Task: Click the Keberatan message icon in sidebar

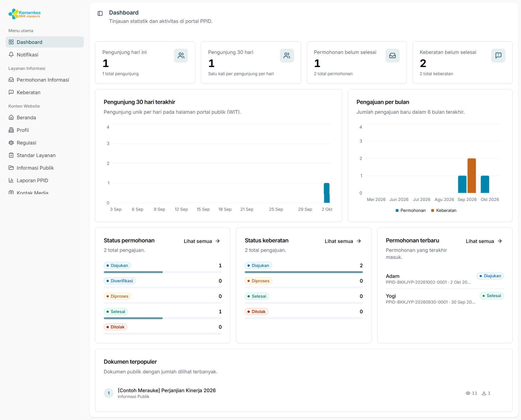Action: [x=11, y=92]
